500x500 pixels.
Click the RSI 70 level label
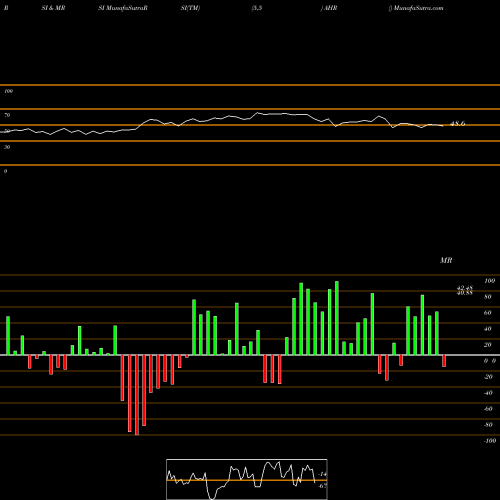tap(7, 115)
